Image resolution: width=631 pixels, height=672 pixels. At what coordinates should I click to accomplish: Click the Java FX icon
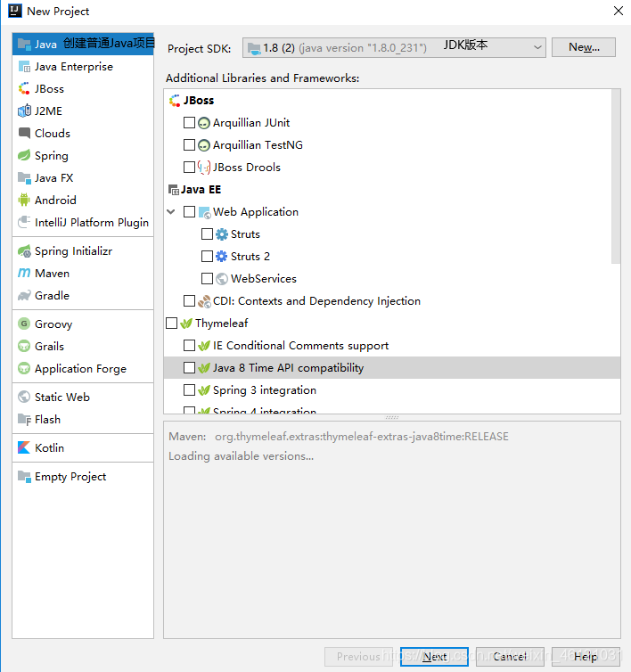(x=24, y=178)
